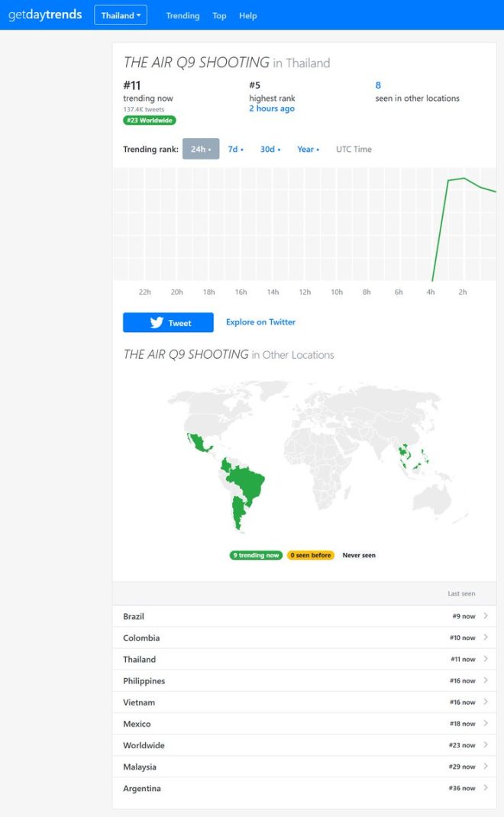The image size is (504, 817).
Task: Click the '#36 now' rank text
Action: click(x=462, y=788)
